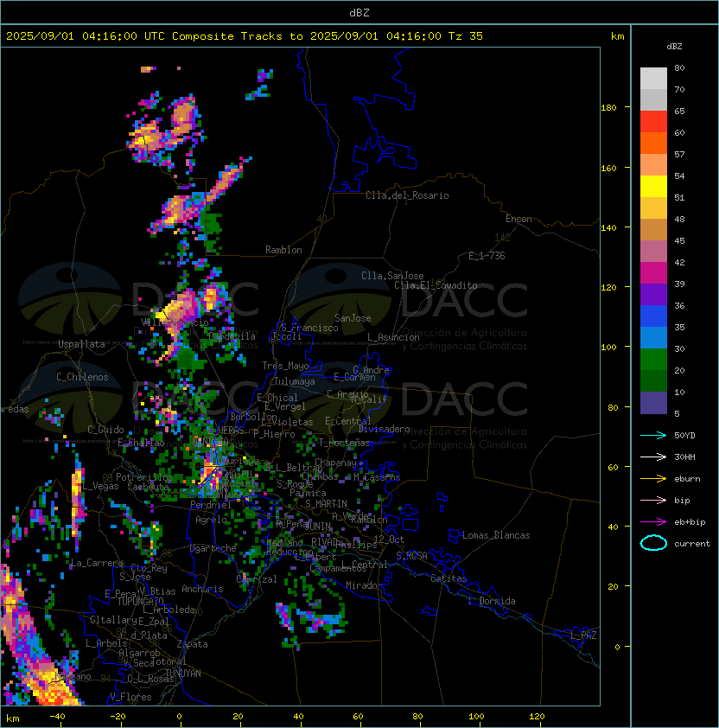Image resolution: width=719 pixels, height=728 pixels.
Task: Click the L_Vegas label
Action: click(x=100, y=486)
